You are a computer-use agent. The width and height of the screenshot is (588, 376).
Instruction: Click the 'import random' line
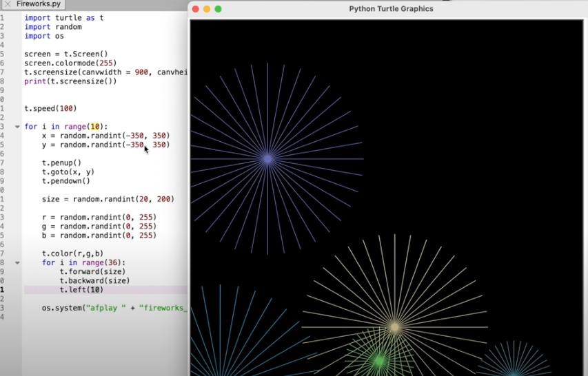tap(53, 27)
